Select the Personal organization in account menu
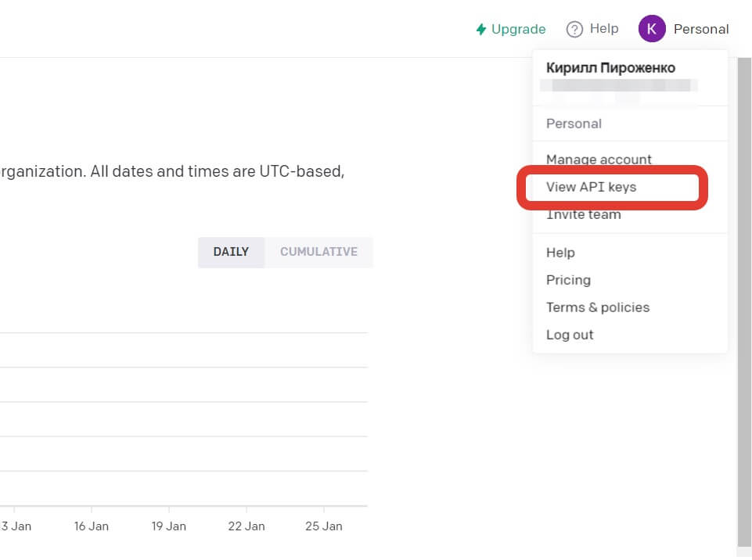The height and width of the screenshot is (560, 752). [574, 124]
